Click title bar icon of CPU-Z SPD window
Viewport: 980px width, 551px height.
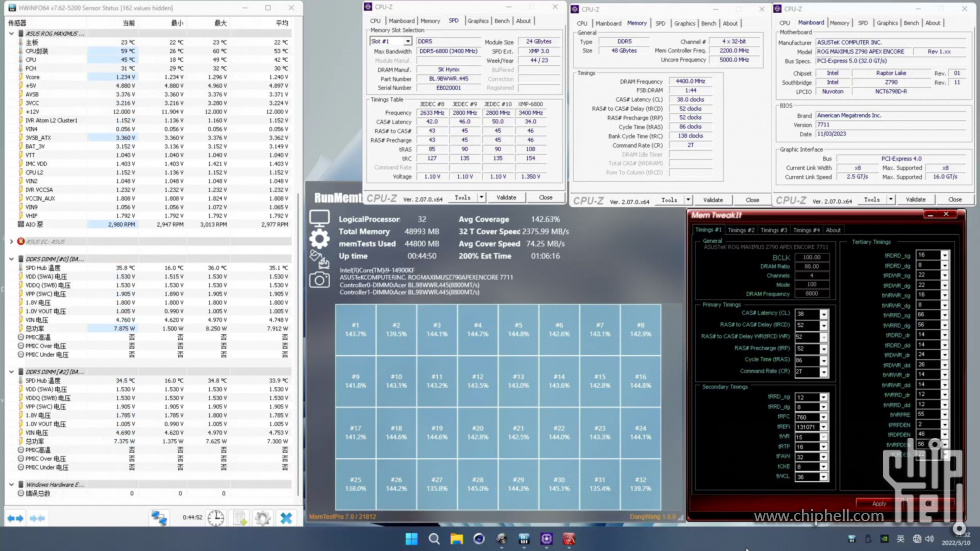pyautogui.click(x=368, y=7)
